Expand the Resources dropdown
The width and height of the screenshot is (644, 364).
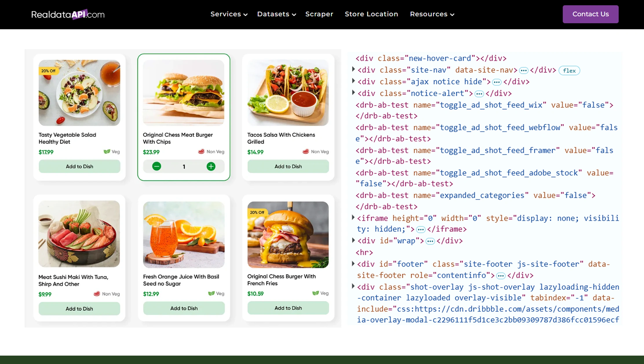(432, 14)
